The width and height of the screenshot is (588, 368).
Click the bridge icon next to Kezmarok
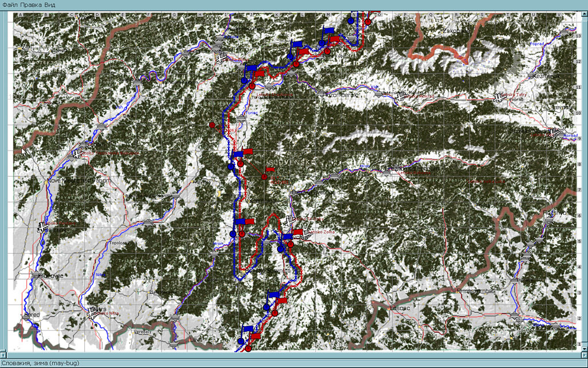point(530,75)
